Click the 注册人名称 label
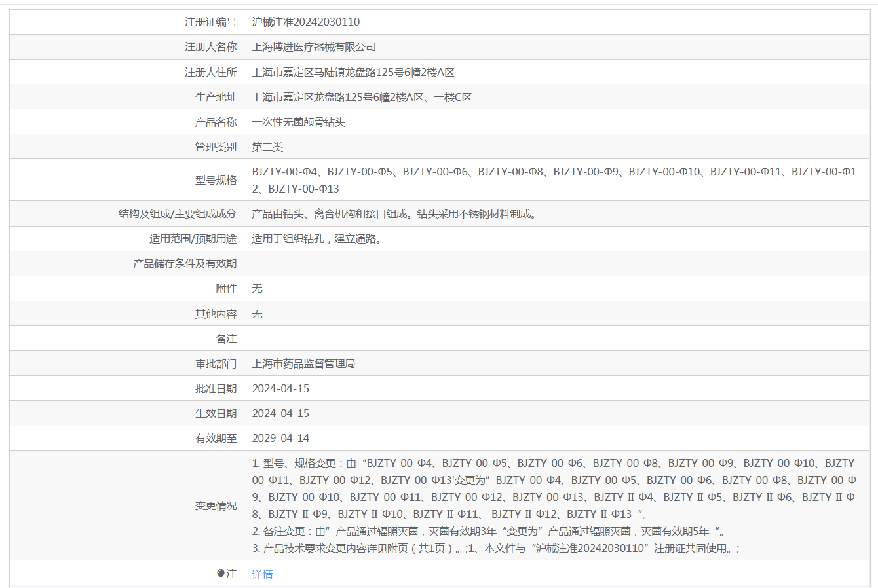The width and height of the screenshot is (878, 588). (x=210, y=46)
